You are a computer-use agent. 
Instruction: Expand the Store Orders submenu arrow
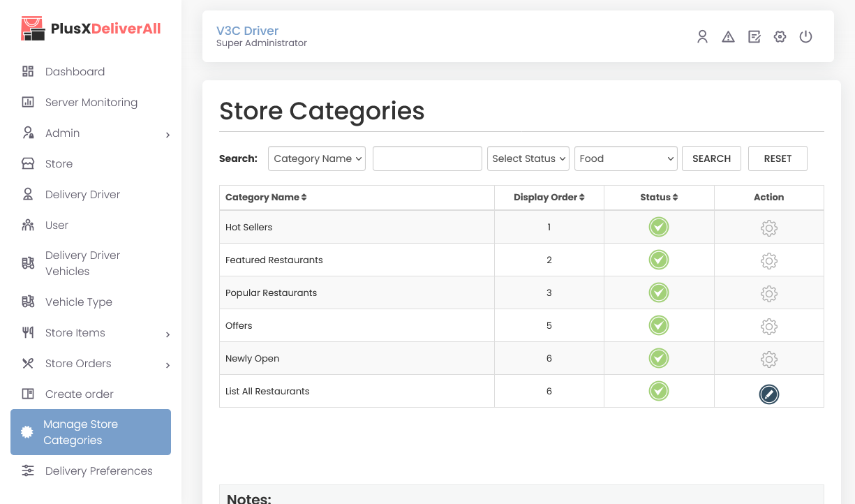[168, 365]
